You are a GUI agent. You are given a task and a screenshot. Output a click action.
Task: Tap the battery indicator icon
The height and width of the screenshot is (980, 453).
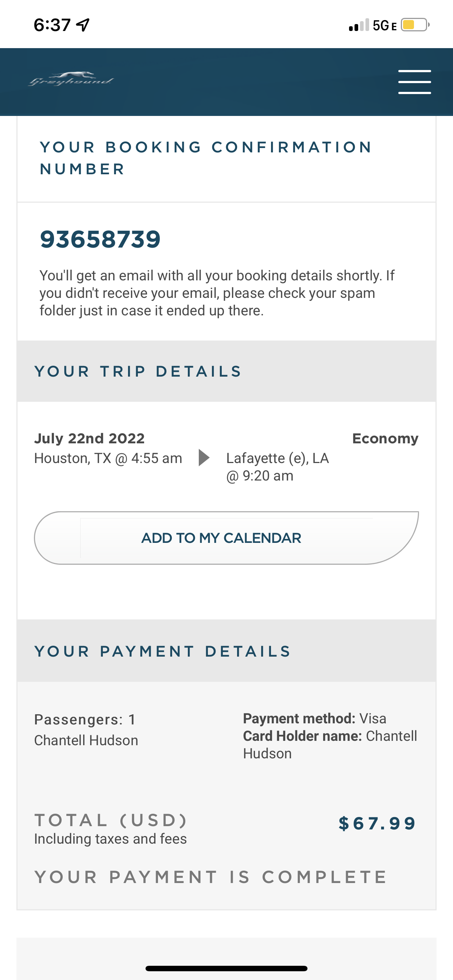pos(415,25)
